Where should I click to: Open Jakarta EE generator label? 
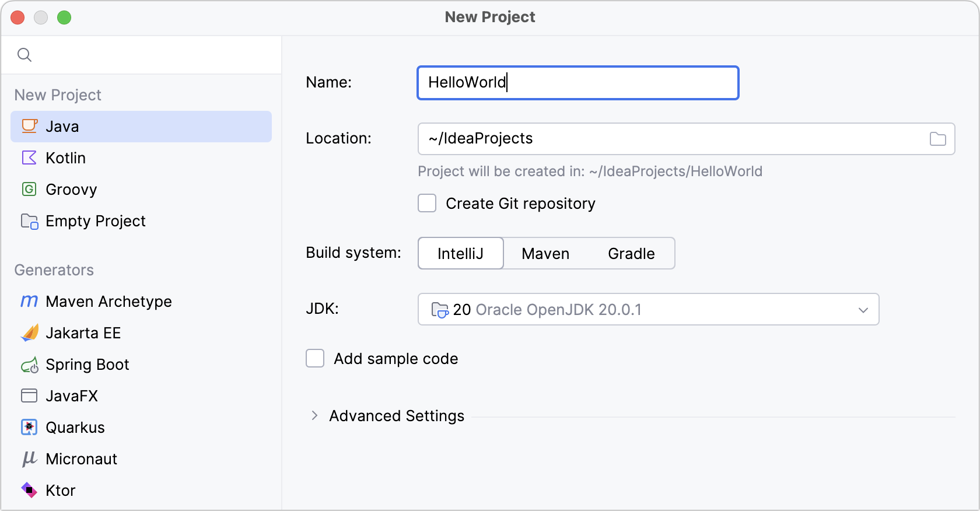pos(83,332)
